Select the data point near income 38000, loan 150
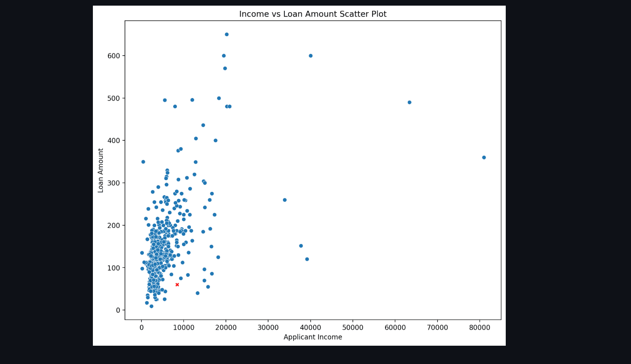This screenshot has height=364, width=631. pos(301,246)
